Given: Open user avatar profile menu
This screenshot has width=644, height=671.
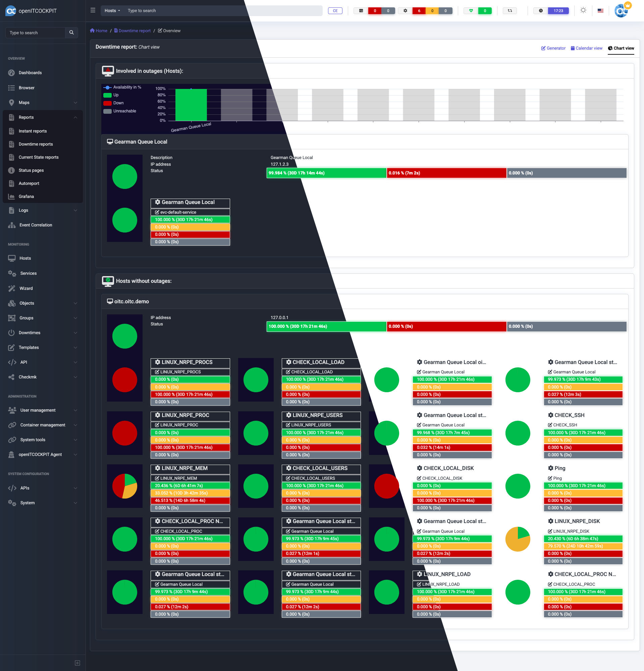Looking at the screenshot, I should [x=621, y=11].
